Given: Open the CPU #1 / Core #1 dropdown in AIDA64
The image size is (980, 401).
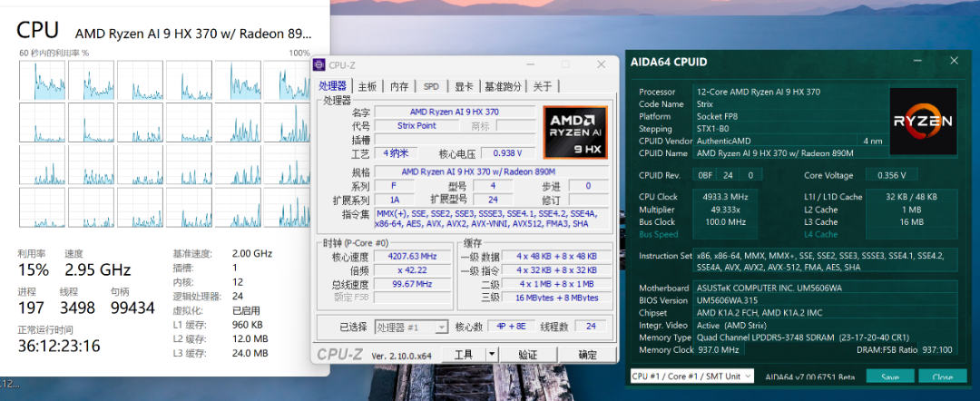Looking at the screenshot, I should click(x=691, y=376).
